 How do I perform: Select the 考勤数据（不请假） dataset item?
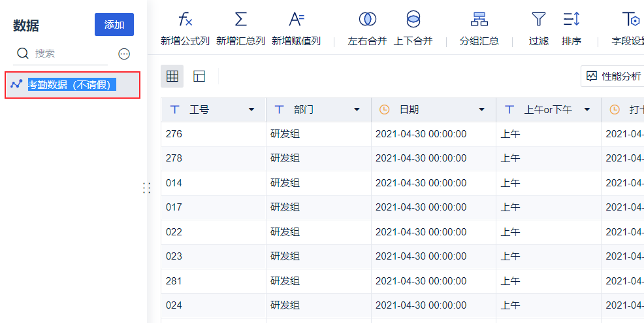72,85
